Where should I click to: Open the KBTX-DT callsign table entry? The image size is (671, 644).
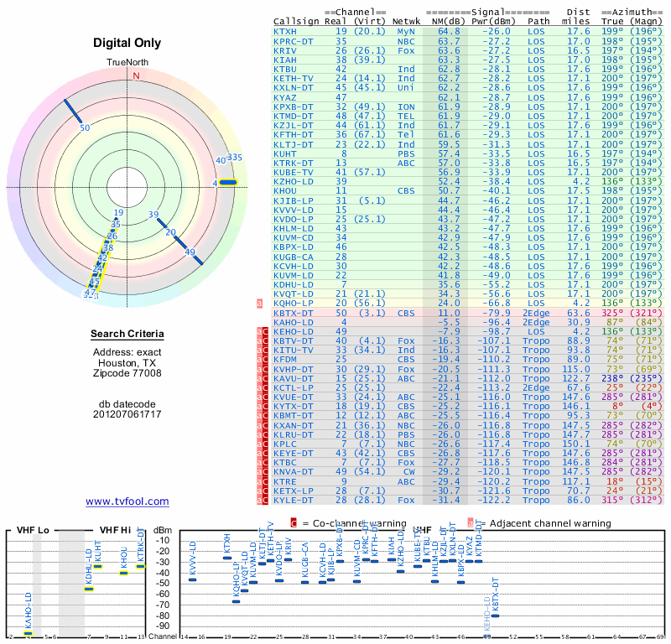(294, 314)
